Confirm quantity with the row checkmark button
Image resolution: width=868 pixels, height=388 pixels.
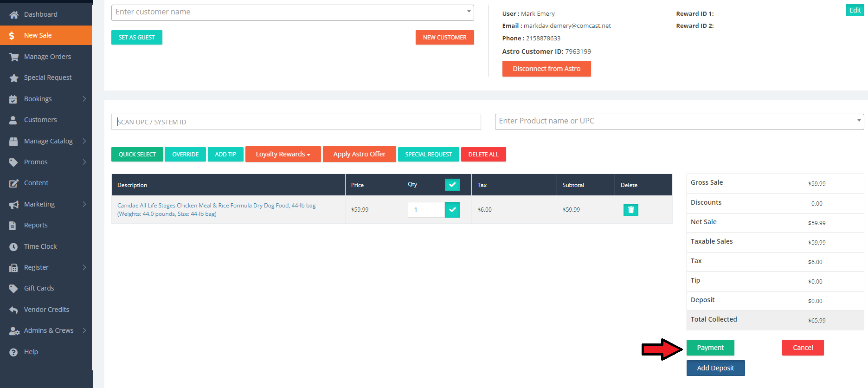(452, 210)
